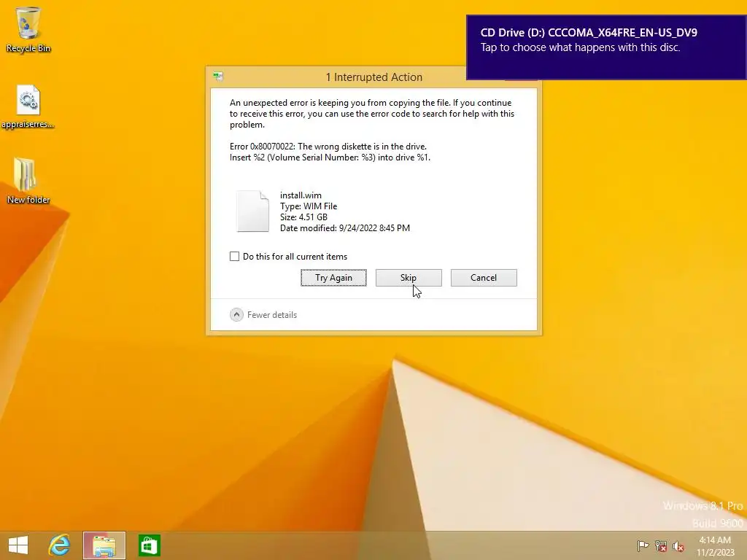Tap the CD Drive (D:) disc notification
Viewport: 747px width, 560px height.
pyautogui.click(x=606, y=47)
